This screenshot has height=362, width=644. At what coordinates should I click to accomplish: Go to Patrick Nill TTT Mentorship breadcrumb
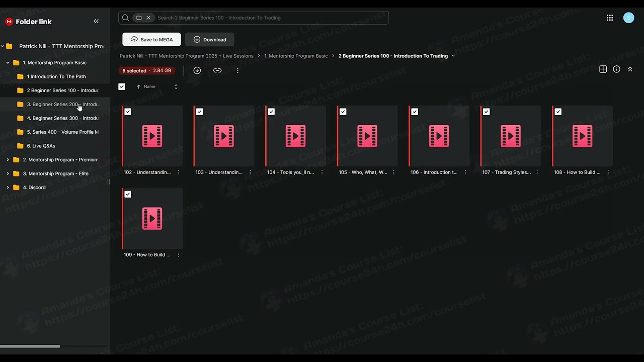tap(187, 56)
